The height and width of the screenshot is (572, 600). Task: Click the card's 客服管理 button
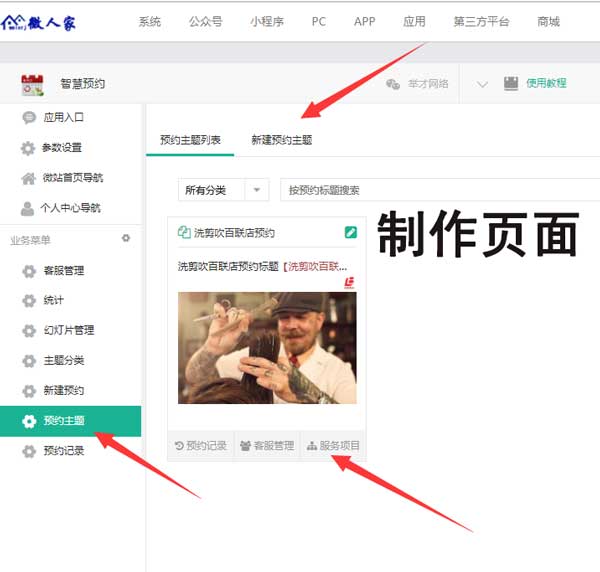tap(267, 446)
